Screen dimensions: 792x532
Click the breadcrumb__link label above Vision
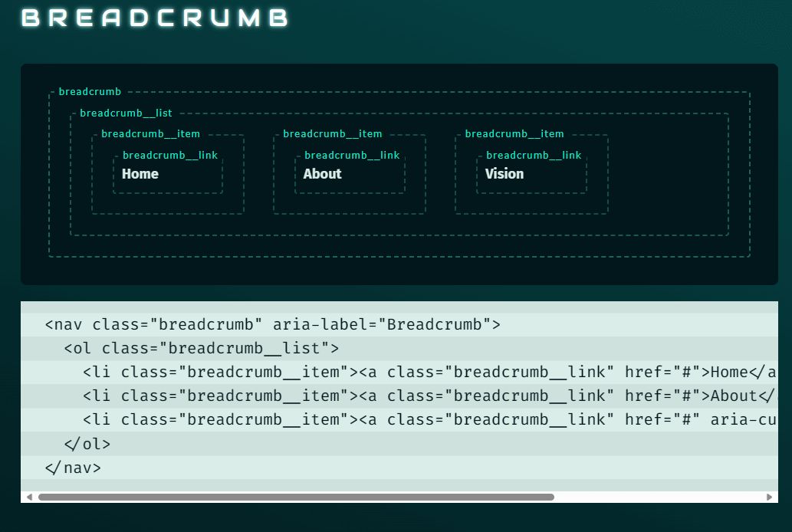tap(534, 156)
